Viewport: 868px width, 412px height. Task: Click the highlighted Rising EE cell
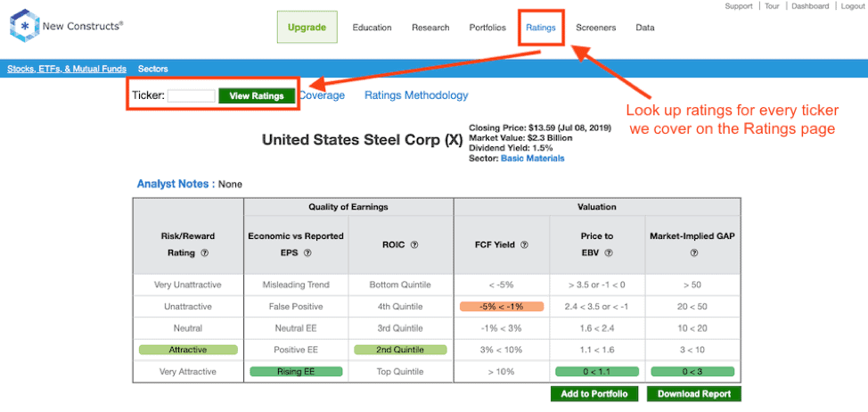tap(296, 372)
